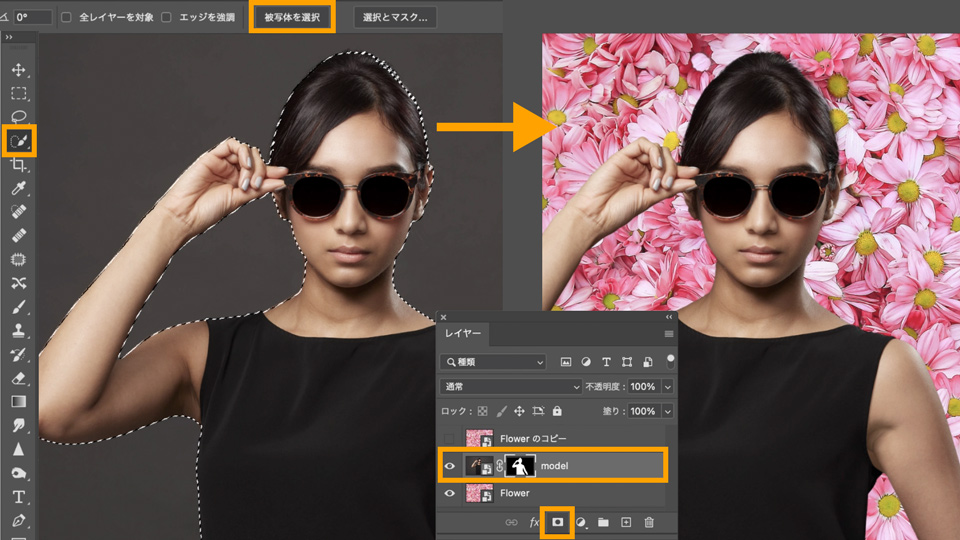Select the Gradient tool
The image size is (960, 540).
pos(18,402)
